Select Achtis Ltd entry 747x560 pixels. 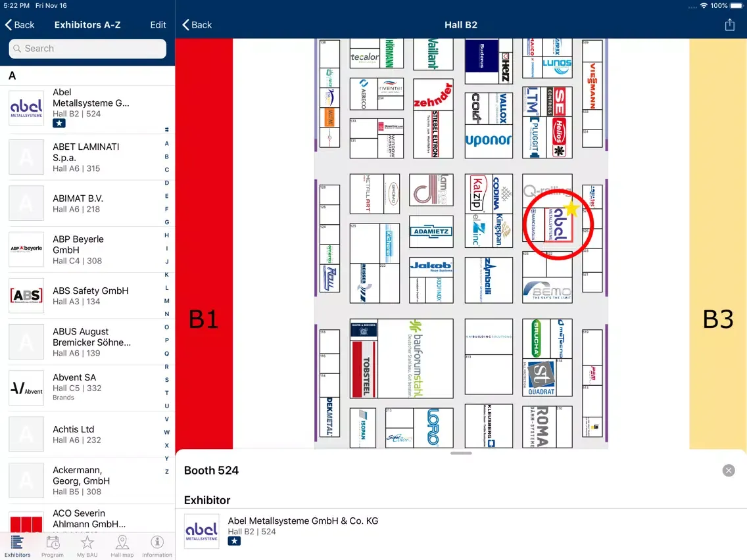tap(87, 434)
